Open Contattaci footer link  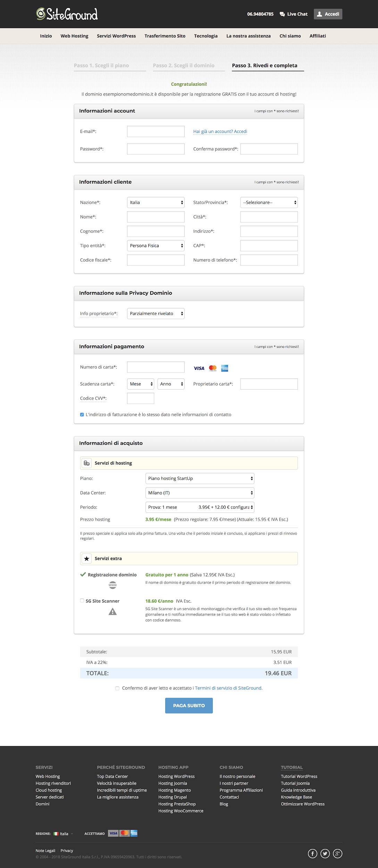coord(229,797)
